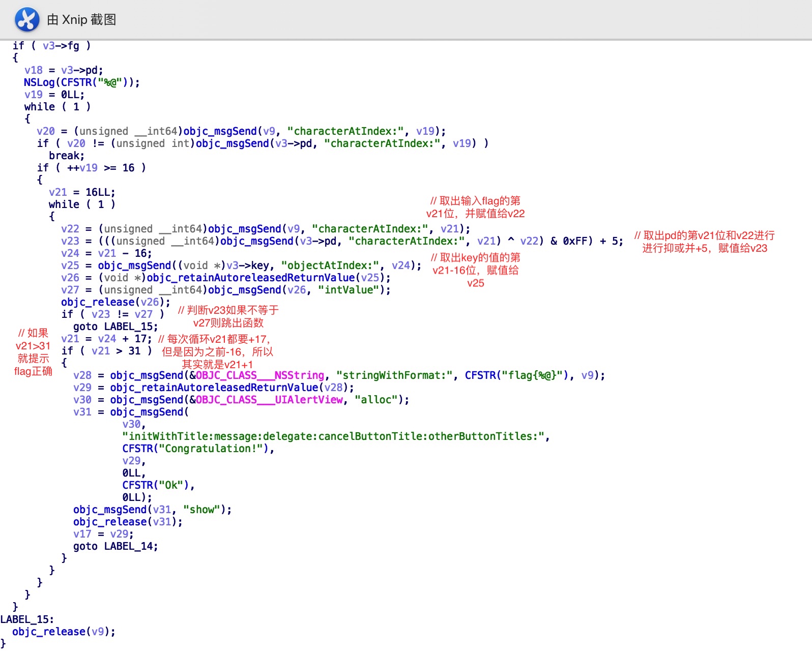Click the "break;" statement
This screenshot has width=812, height=653.
point(67,156)
